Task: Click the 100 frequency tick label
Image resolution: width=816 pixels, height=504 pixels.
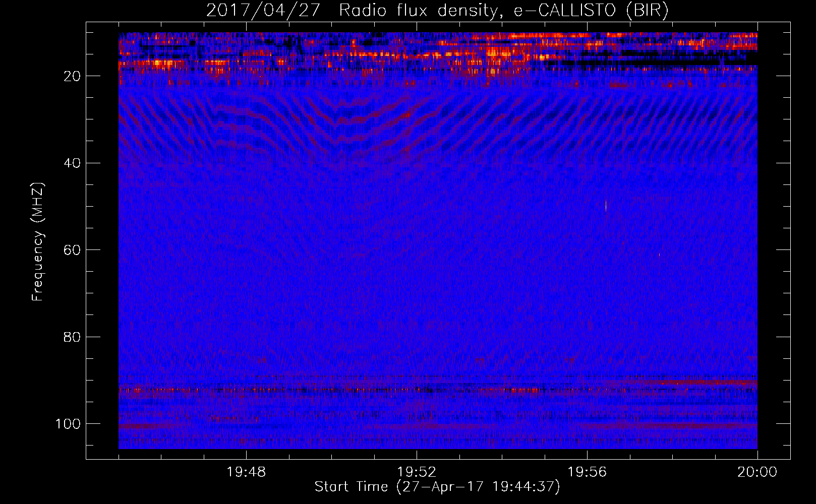Action: (x=68, y=424)
